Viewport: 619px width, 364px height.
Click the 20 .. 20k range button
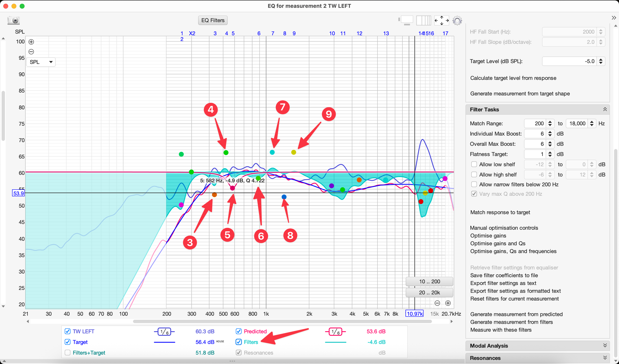click(429, 292)
